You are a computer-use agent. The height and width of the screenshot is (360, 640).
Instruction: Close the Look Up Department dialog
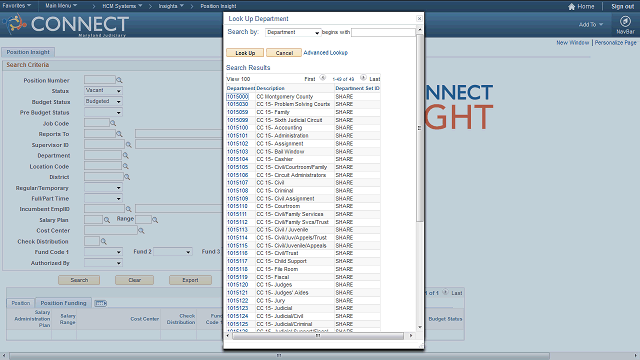(419, 19)
